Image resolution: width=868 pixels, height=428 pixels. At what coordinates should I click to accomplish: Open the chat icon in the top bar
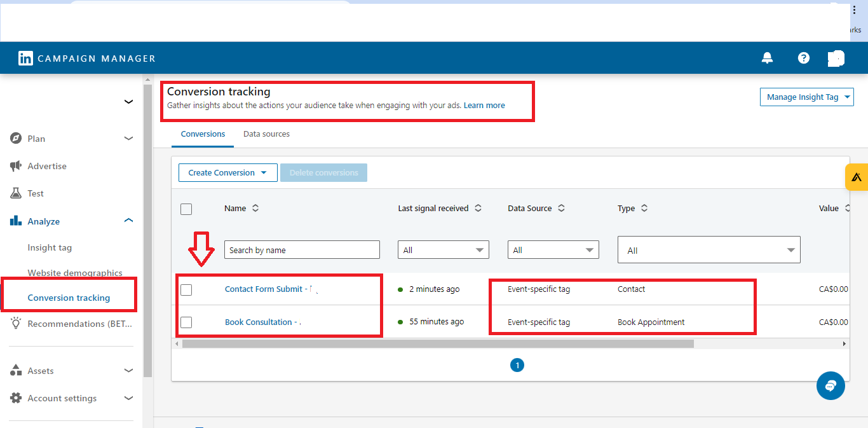click(x=836, y=58)
